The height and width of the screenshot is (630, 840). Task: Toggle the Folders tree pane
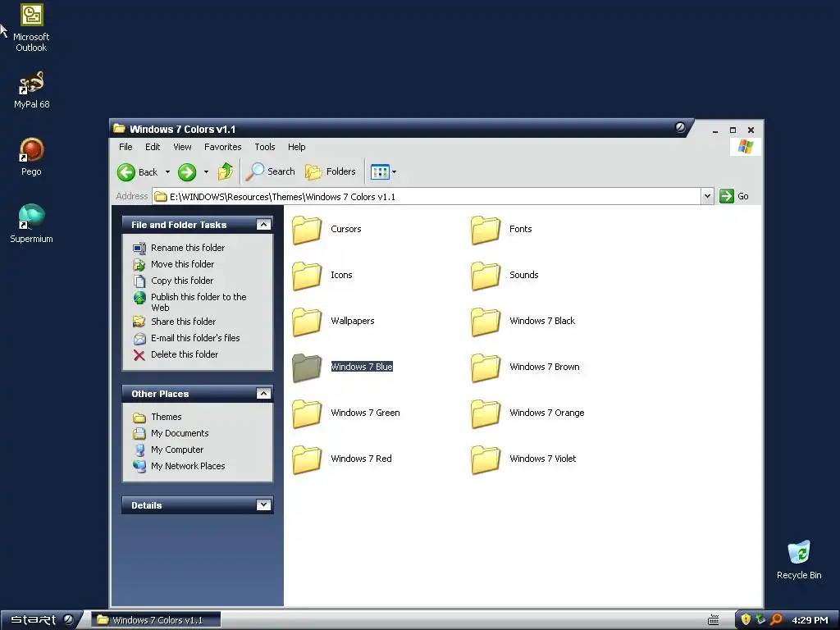[331, 171]
